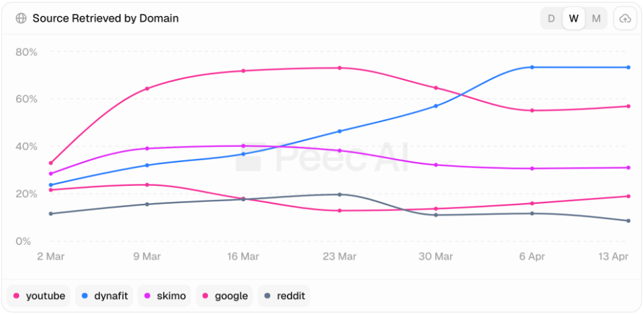The height and width of the screenshot is (315, 644).
Task: Click google data point at 9 Mar
Action: [x=147, y=185]
